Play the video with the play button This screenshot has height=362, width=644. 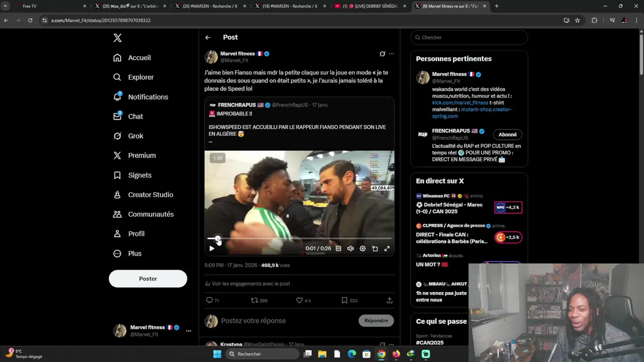pyautogui.click(x=212, y=248)
